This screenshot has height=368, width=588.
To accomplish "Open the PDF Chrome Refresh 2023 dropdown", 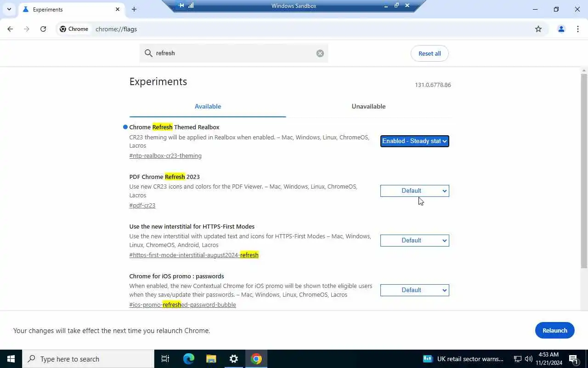I will click(x=414, y=191).
